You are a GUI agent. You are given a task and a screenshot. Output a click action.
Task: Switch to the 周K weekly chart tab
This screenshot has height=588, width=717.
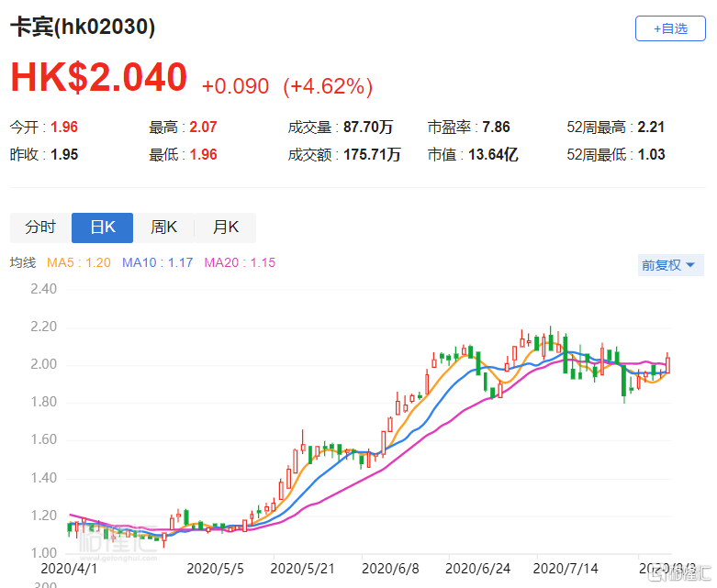[x=163, y=227]
